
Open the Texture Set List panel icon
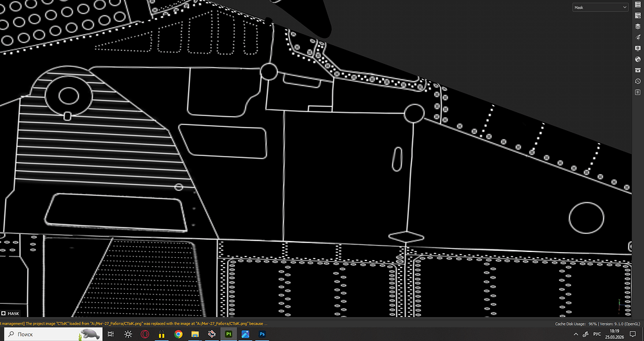(638, 5)
